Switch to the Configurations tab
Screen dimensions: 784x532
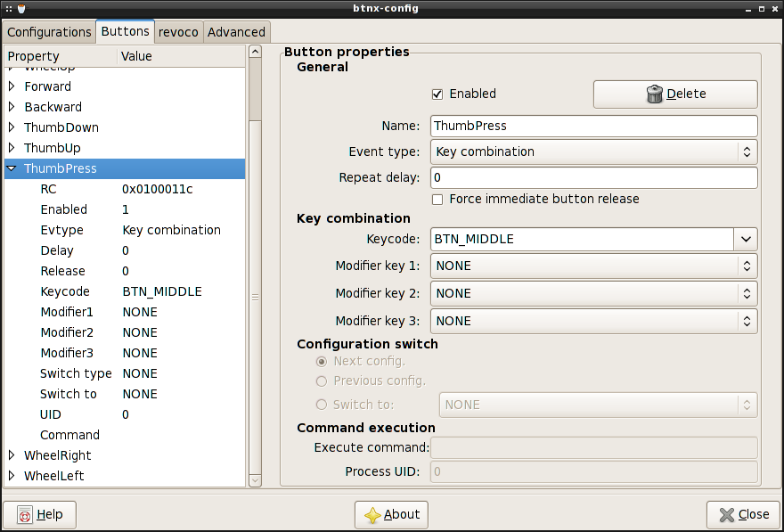tap(49, 32)
